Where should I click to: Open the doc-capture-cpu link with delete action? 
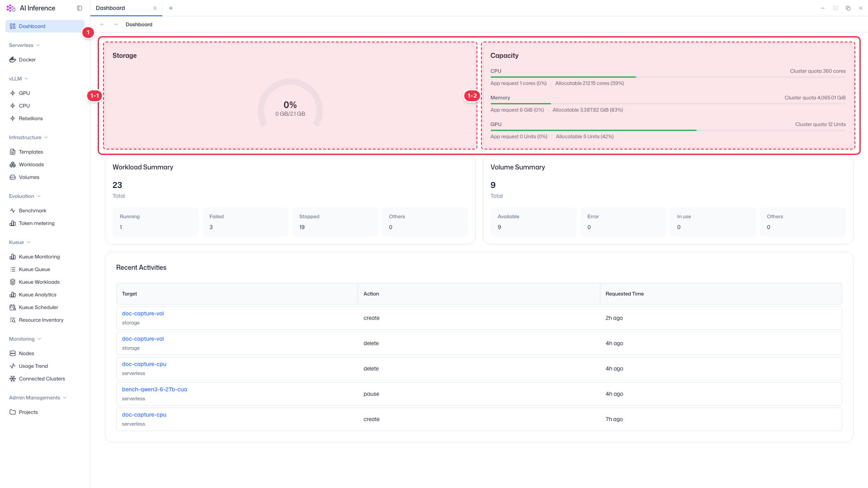point(144,364)
